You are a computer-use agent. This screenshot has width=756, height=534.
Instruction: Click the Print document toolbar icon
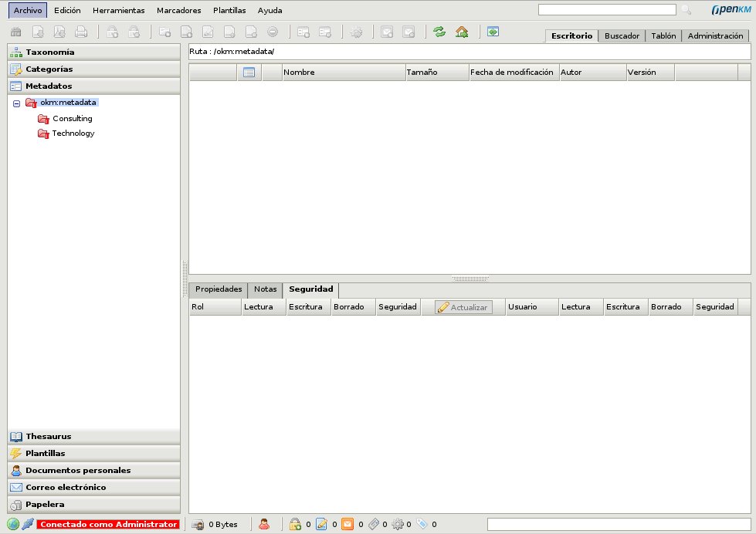[x=80, y=32]
